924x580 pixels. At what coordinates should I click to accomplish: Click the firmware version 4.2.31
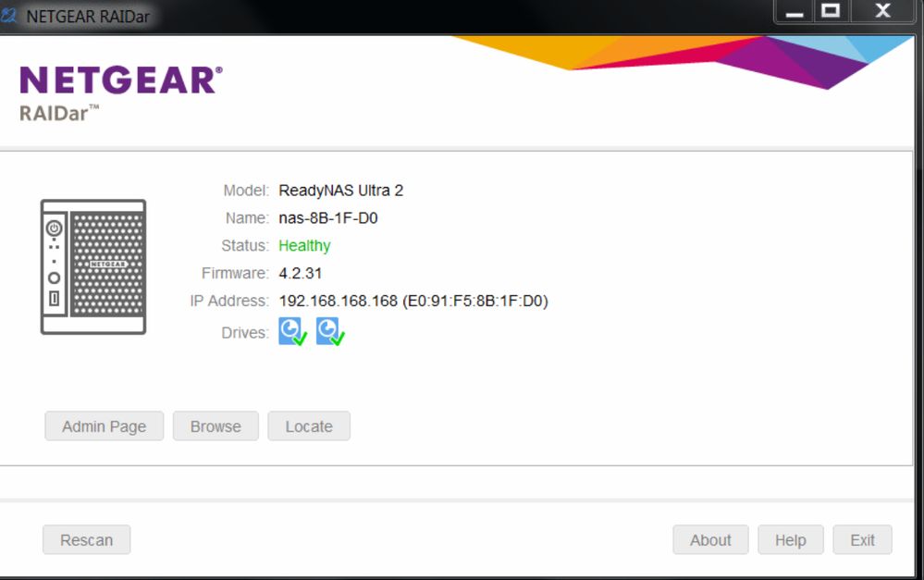(x=301, y=274)
